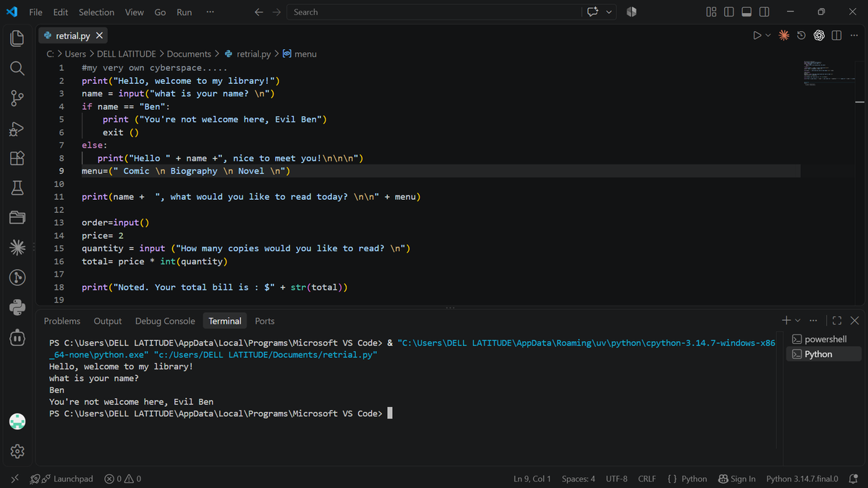Change the CRLF end of line sequence
The height and width of the screenshot is (488, 868).
click(647, 479)
